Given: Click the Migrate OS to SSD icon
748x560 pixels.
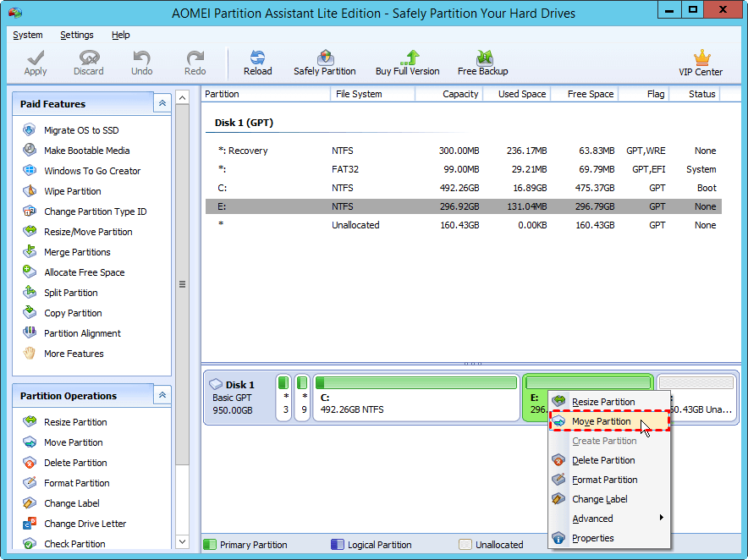Looking at the screenshot, I should click(29, 129).
